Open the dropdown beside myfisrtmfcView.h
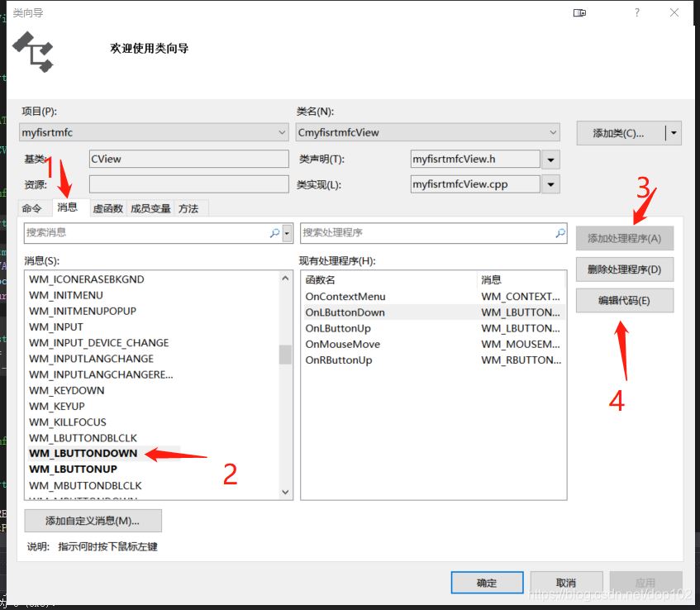The height and width of the screenshot is (610, 700). click(x=551, y=160)
